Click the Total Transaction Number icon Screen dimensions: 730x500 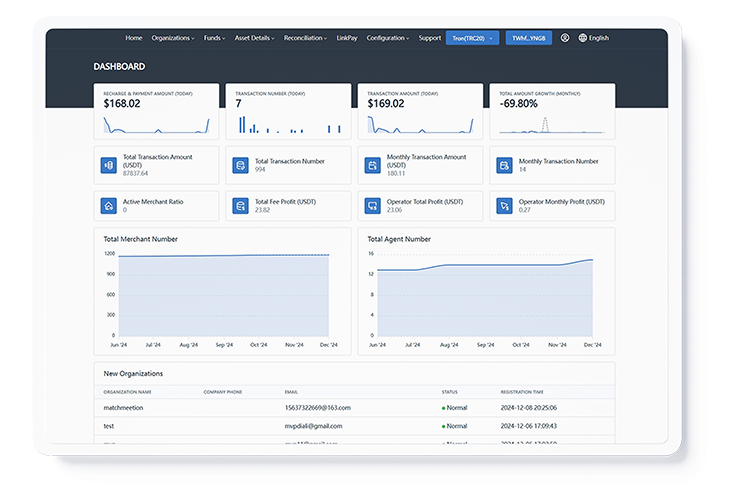[240, 165]
